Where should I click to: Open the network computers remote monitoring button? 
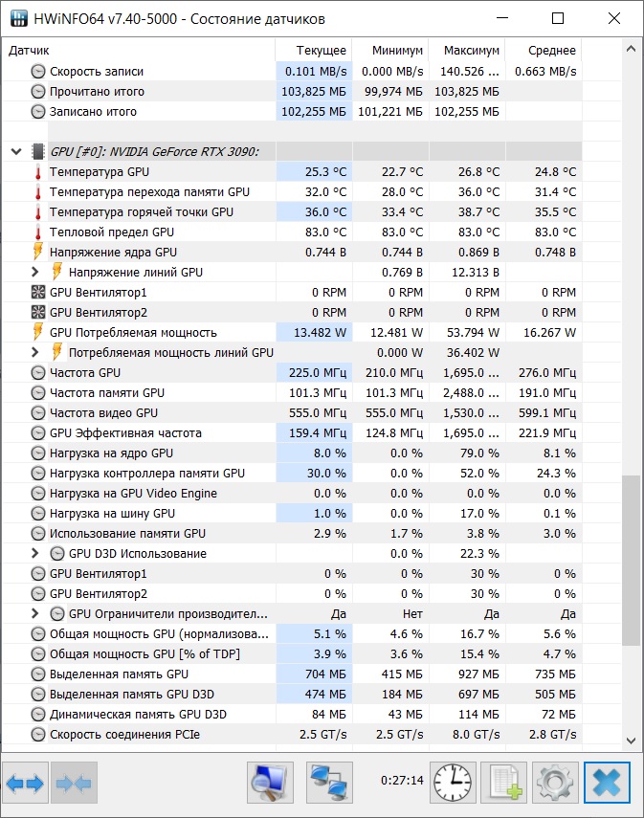click(x=329, y=784)
